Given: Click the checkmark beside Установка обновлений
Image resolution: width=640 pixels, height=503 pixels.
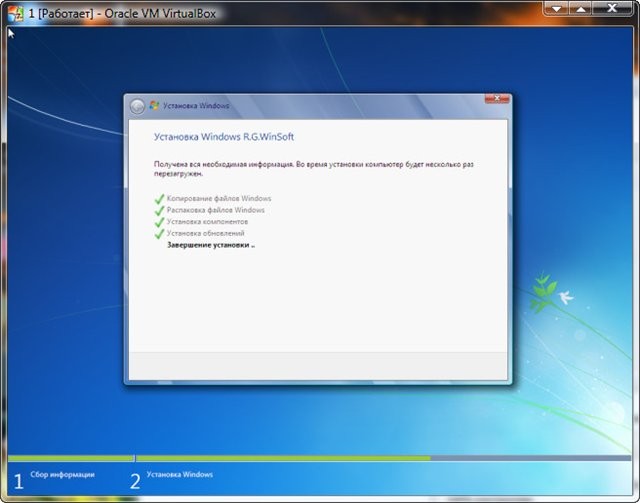Looking at the screenshot, I should (x=160, y=234).
